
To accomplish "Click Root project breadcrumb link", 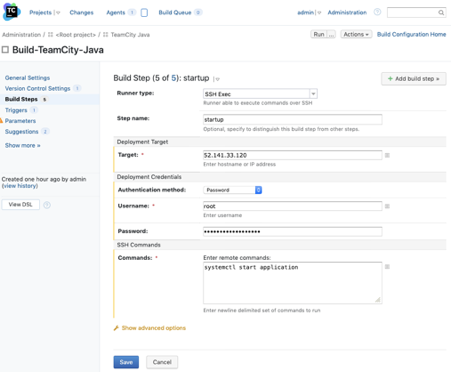I will point(76,35).
